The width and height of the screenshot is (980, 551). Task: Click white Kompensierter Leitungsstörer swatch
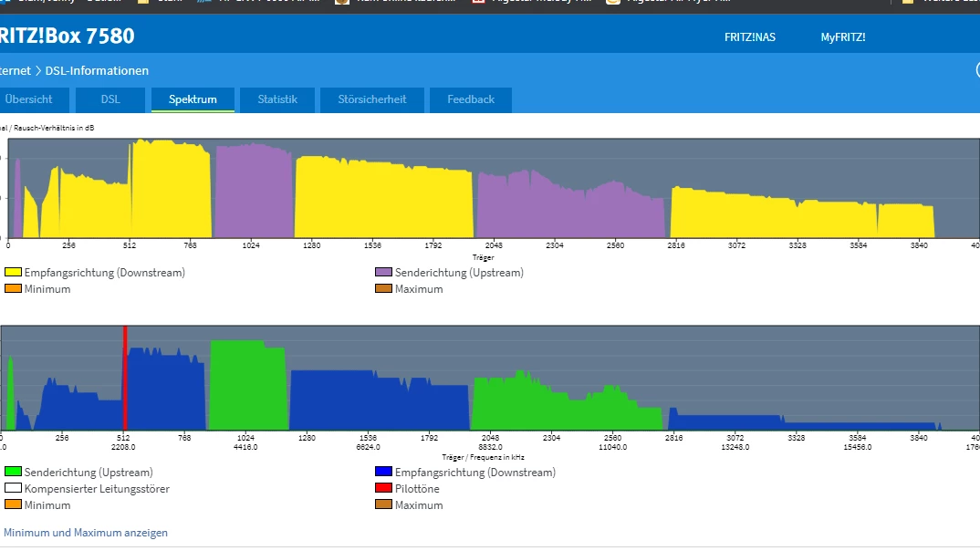pos(13,488)
